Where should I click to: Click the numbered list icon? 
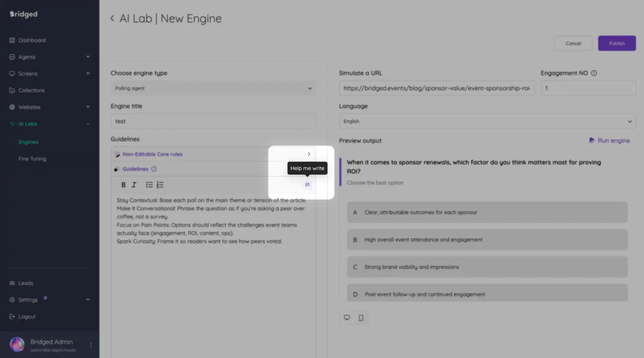(x=160, y=184)
